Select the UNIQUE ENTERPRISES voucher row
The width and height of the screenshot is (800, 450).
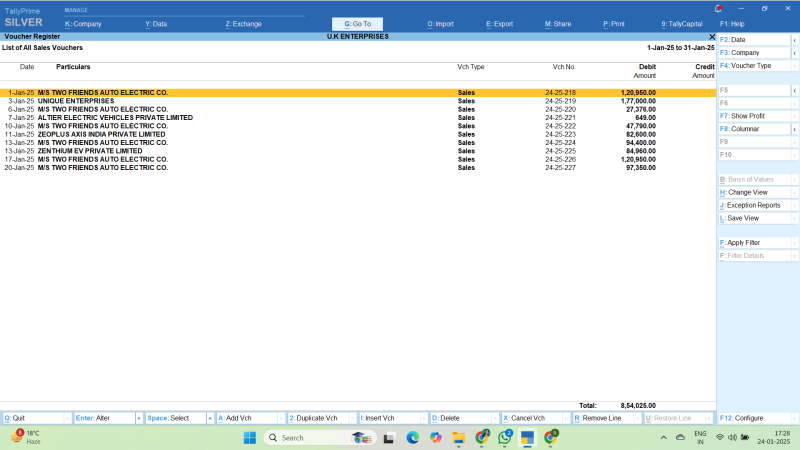click(x=76, y=101)
